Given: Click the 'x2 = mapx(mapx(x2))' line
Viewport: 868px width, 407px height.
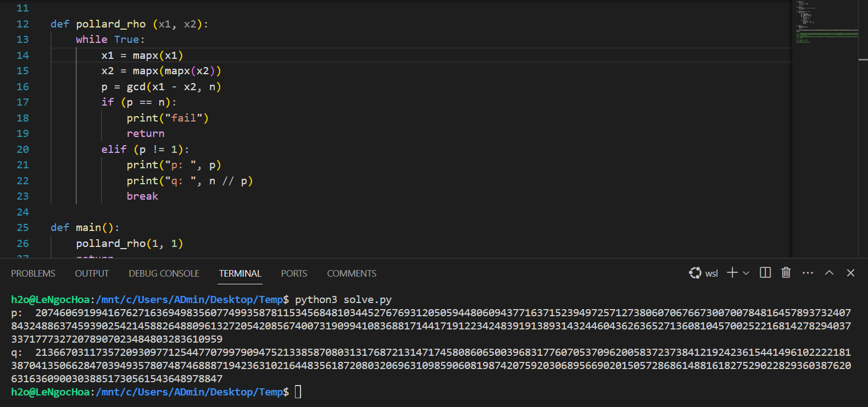Looking at the screenshot, I should [x=162, y=71].
